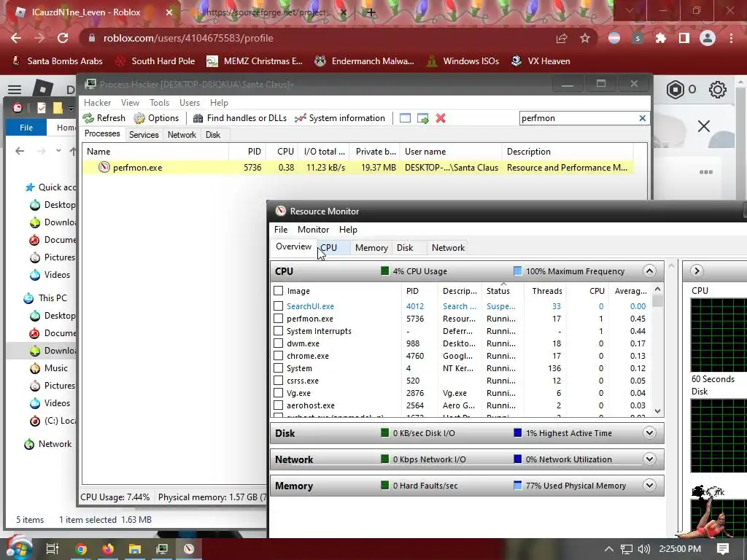Click the Chrome address bar URL
This screenshot has height=560, width=747.
(x=188, y=38)
